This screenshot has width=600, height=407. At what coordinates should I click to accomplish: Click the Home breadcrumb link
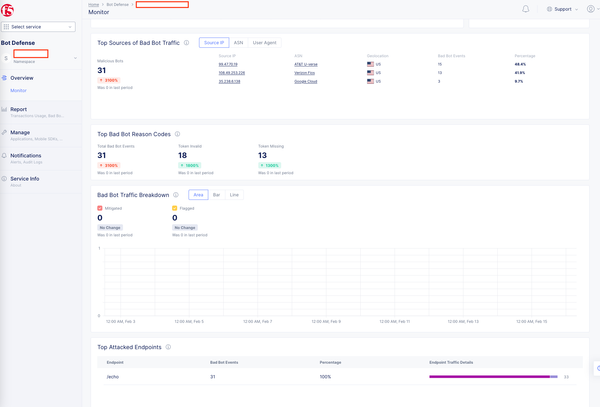pyautogui.click(x=93, y=5)
